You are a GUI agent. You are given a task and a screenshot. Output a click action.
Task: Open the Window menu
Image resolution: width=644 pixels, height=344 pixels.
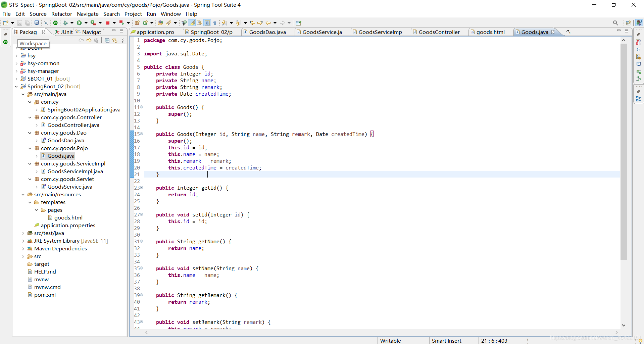[170, 14]
